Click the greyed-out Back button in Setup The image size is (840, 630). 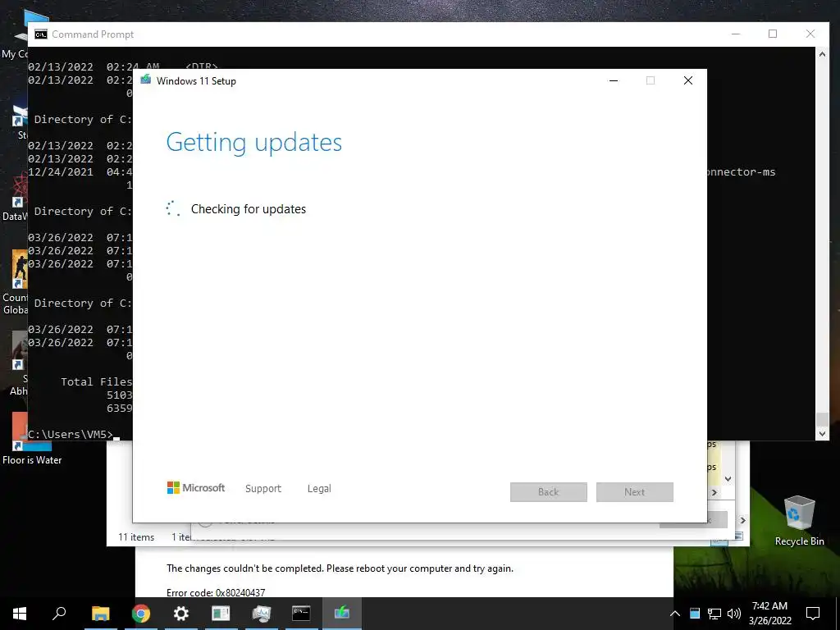pos(549,492)
